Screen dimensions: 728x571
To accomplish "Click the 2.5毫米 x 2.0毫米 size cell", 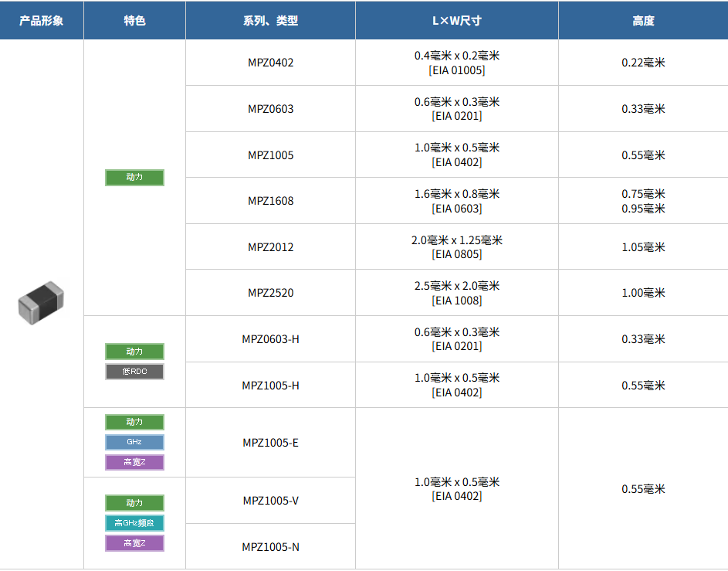I will pos(457,293).
